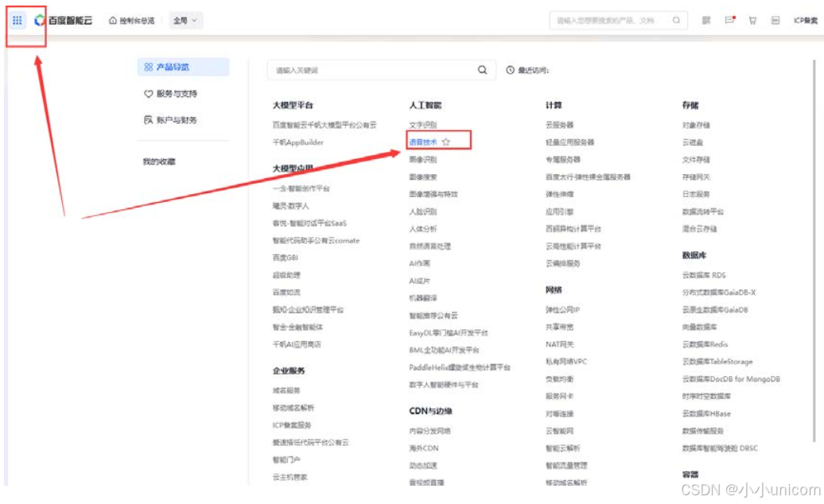Open 自然语言处理 link

pos(429,246)
